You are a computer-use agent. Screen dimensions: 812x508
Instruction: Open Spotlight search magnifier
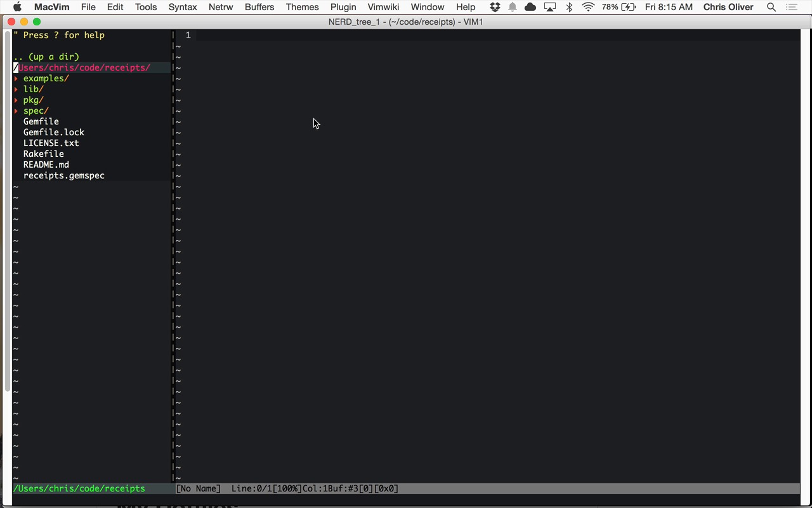(771, 7)
